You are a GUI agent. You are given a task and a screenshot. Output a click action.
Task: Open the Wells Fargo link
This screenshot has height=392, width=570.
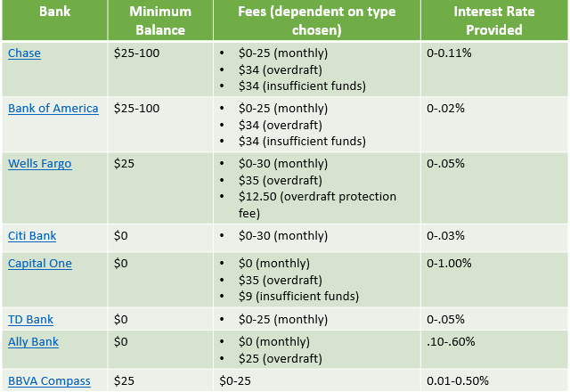(x=40, y=164)
